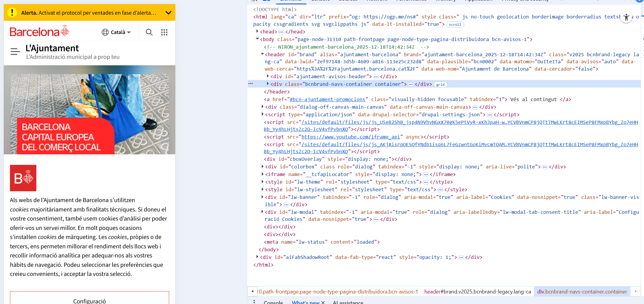
Task: Open the Català language dropdown
Action: [x=116, y=32]
